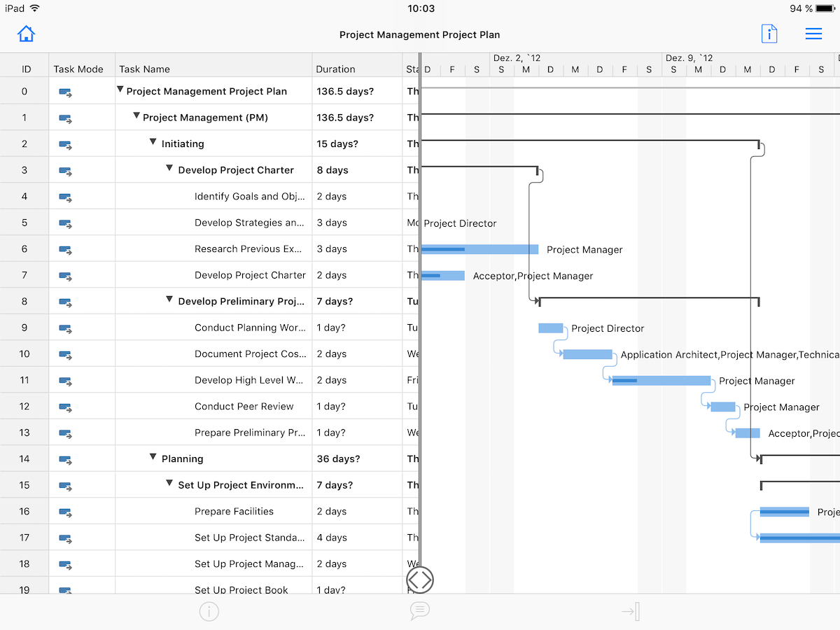Viewport: 840px width, 630px height.
Task: Open the document info icon
Action: [x=769, y=34]
